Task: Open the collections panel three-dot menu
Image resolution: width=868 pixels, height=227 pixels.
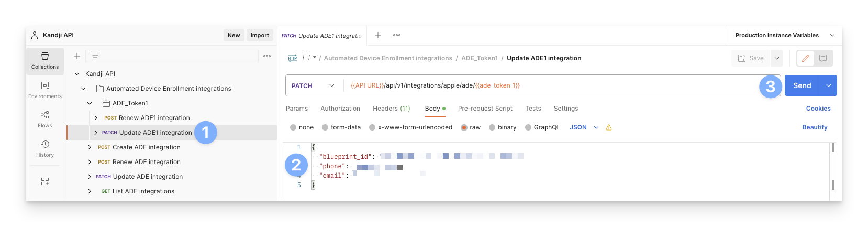Action: pyautogui.click(x=267, y=56)
